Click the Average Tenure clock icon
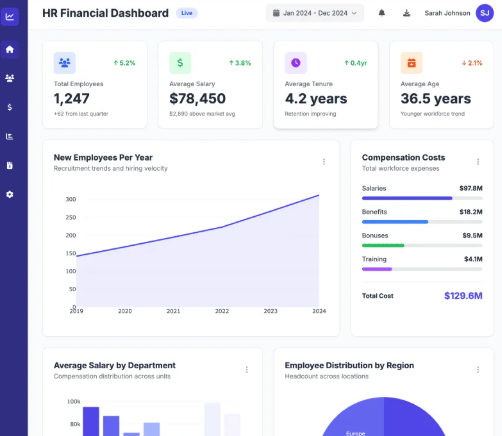 tap(296, 63)
